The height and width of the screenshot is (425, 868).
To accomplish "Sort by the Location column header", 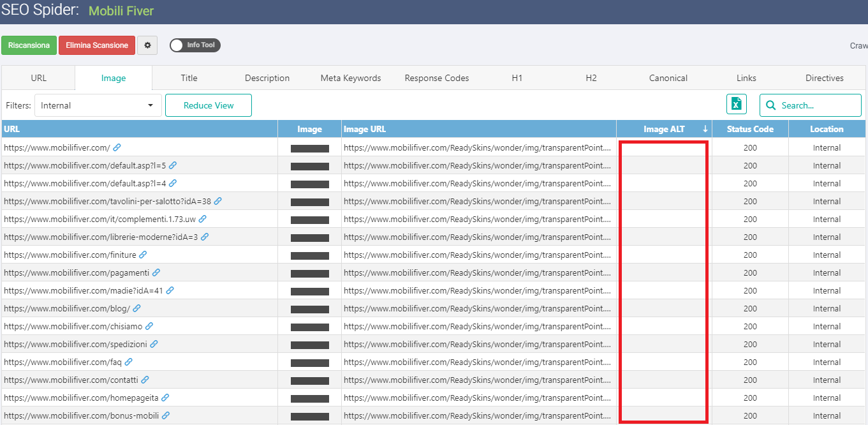I will (x=827, y=129).
